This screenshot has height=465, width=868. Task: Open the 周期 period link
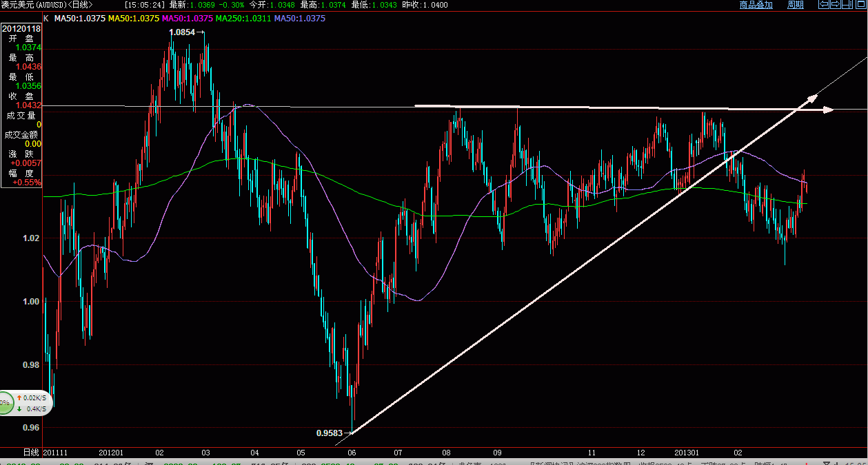coord(796,4)
